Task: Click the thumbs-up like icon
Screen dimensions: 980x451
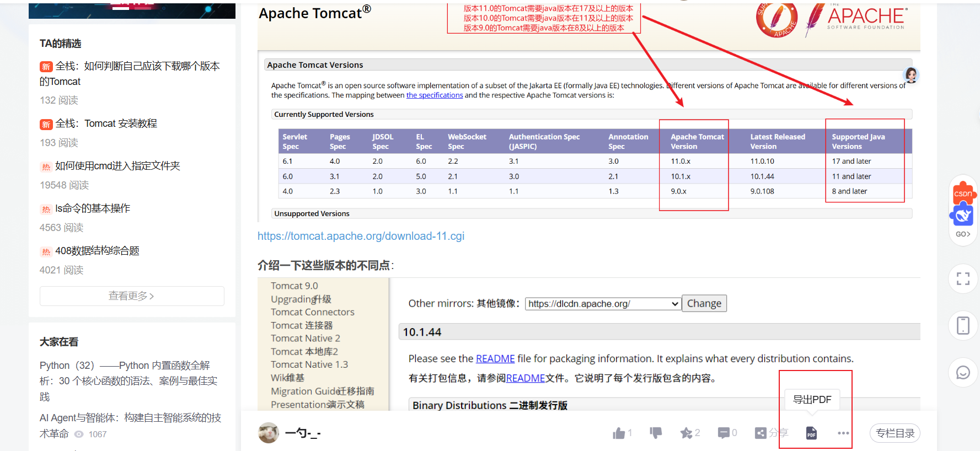Action: tap(619, 433)
